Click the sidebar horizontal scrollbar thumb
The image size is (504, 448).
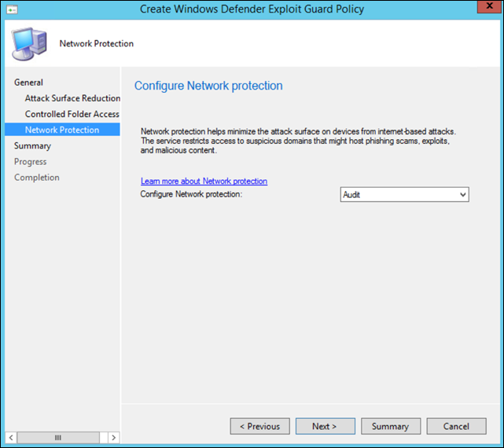pos(58,438)
